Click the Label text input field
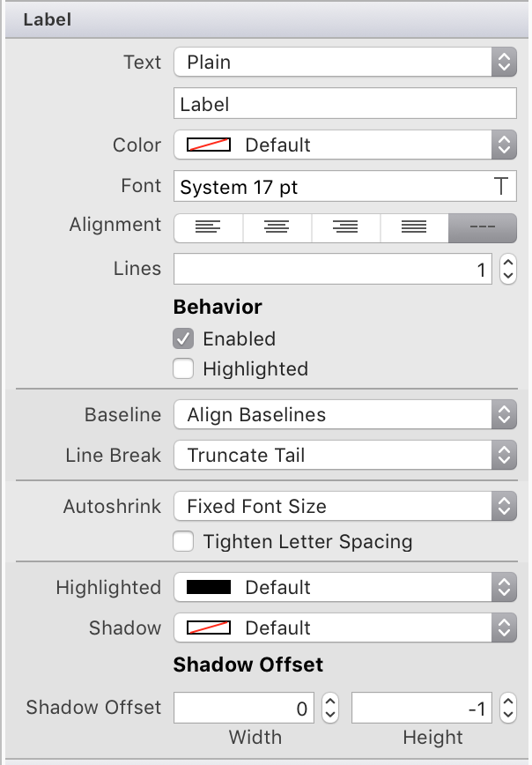 [x=344, y=104]
